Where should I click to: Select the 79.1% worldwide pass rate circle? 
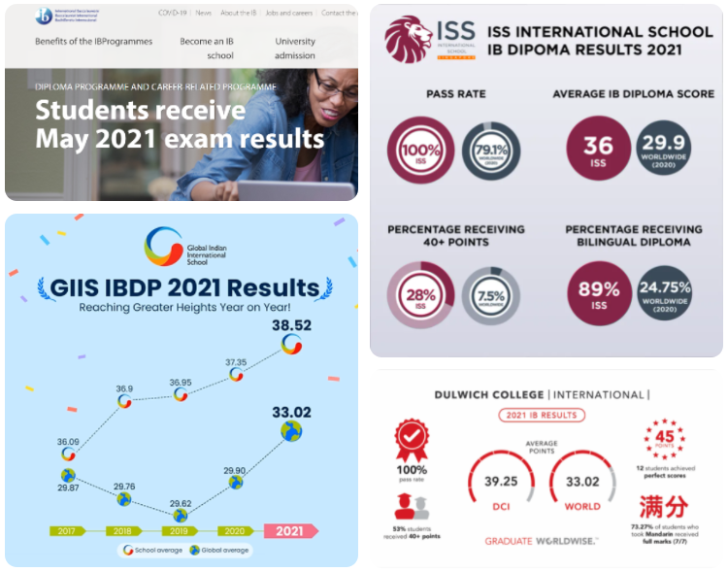click(491, 151)
